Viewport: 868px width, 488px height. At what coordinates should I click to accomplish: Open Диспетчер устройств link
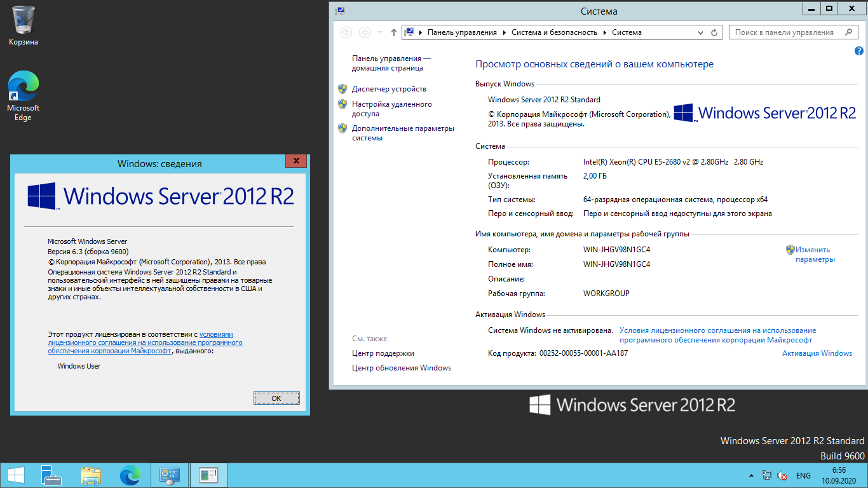389,89
